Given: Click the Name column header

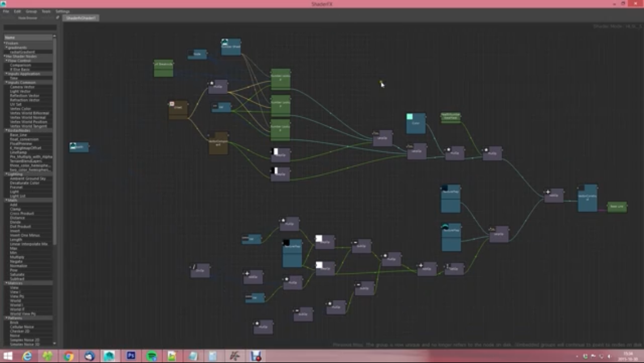Looking at the screenshot, I should pyautogui.click(x=28, y=37).
